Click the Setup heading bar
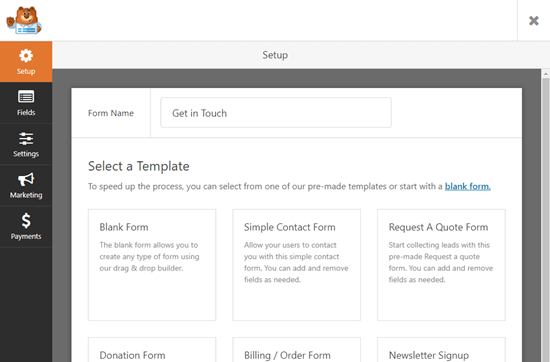The width and height of the screenshot is (550, 362). [x=275, y=55]
